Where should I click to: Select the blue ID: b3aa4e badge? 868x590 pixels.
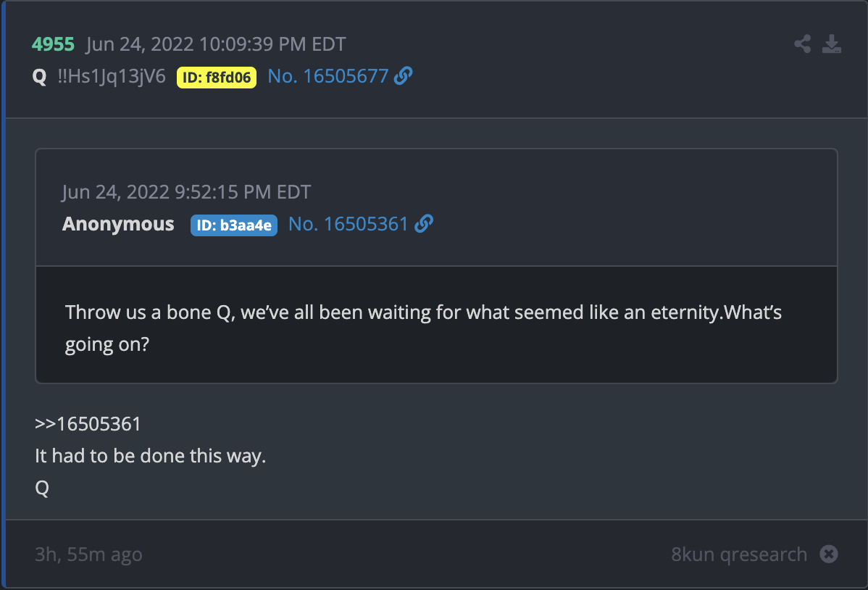[233, 225]
